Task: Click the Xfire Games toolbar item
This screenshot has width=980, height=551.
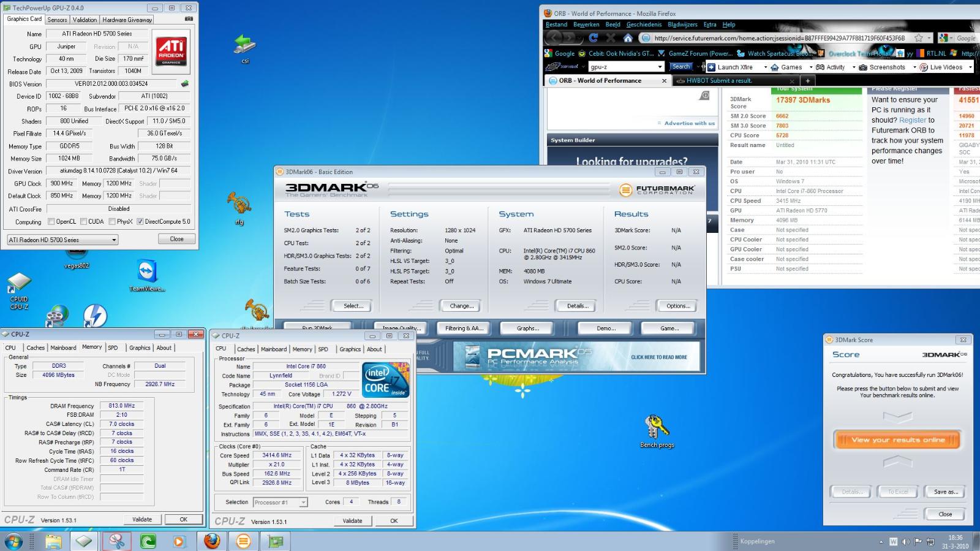Action: pos(786,67)
